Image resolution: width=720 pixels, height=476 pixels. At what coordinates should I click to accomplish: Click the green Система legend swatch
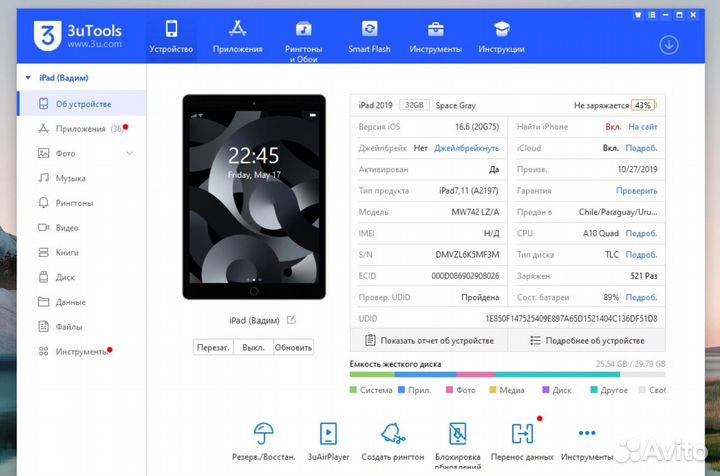tap(353, 390)
